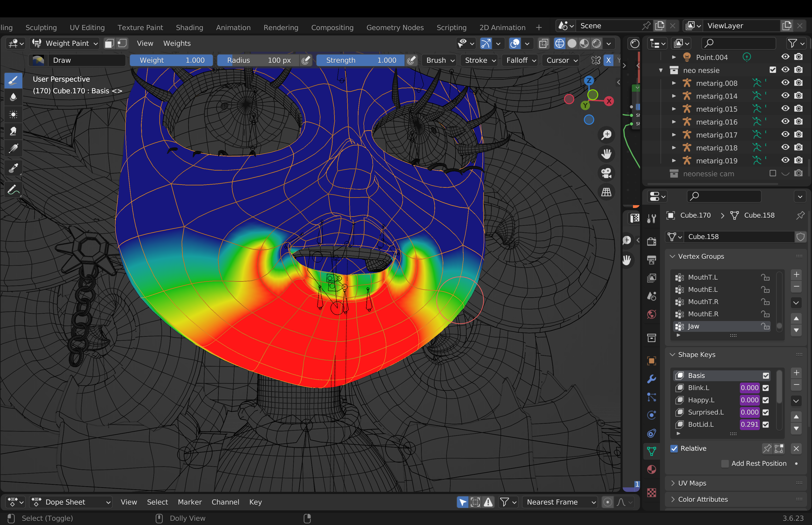Adjust the Weight slider
The height and width of the screenshot is (525, 812).
click(x=171, y=60)
